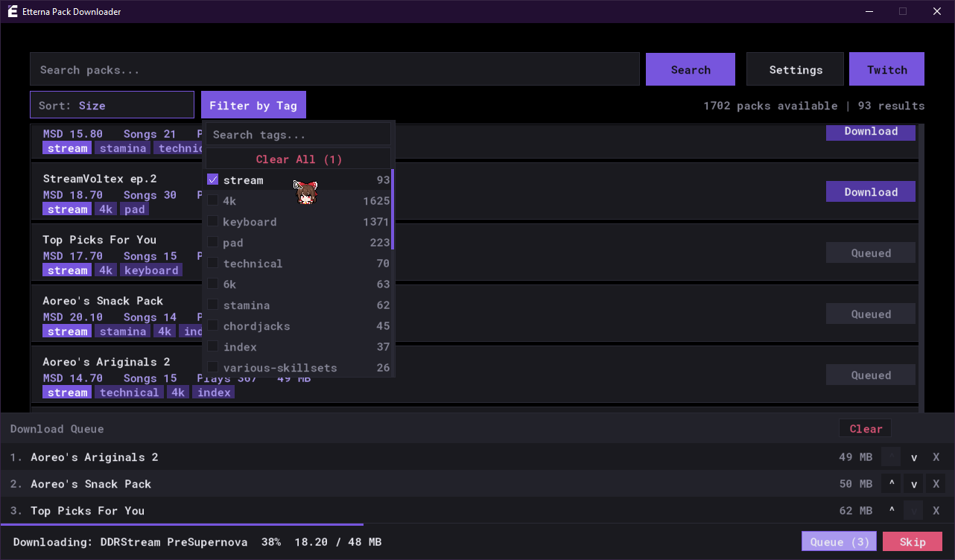Click the Search button

[691, 69]
